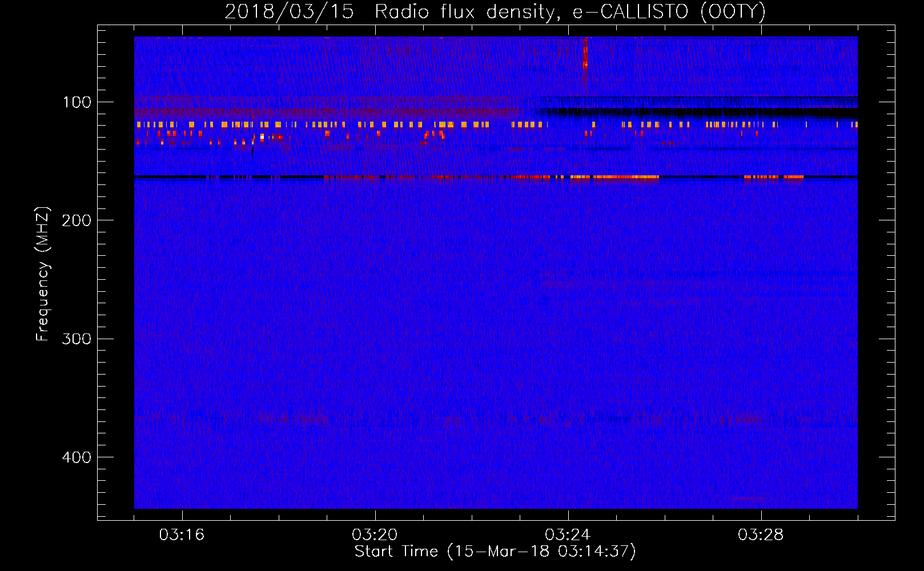Click the "400" frequency tick label
The image size is (924, 571).
coord(77,457)
